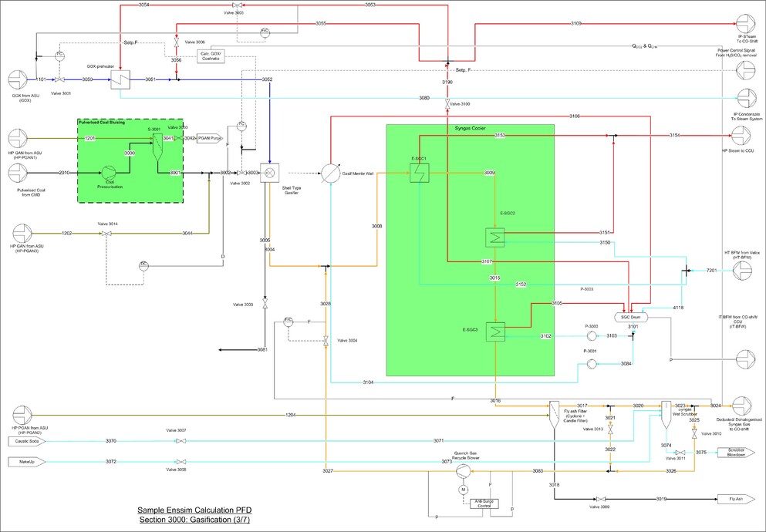Click the S-3001 separator symbol
The height and width of the screenshot is (532, 766).
157,146
